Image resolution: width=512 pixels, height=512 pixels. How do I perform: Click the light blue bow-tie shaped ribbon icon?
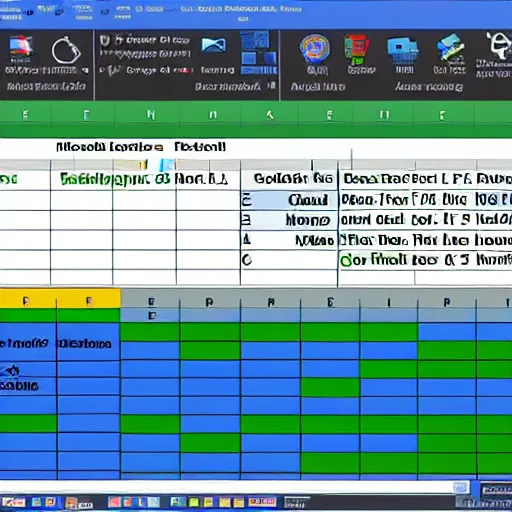click(213, 45)
